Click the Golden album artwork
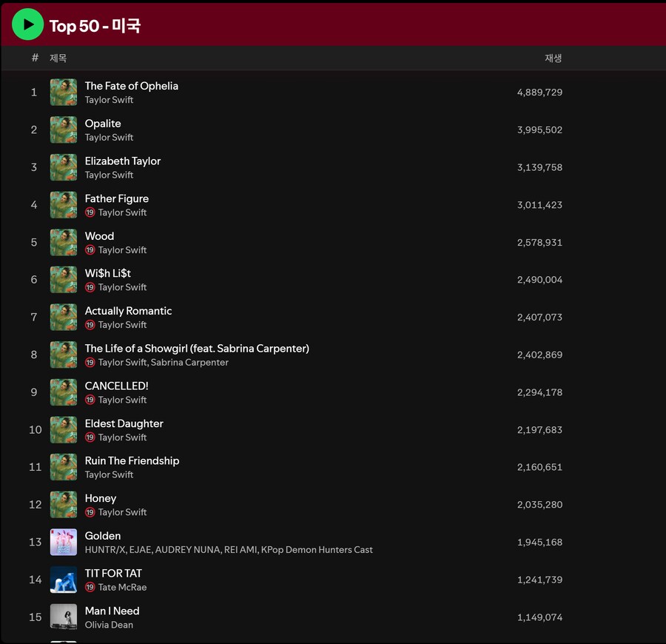The width and height of the screenshot is (666, 644). click(64, 542)
